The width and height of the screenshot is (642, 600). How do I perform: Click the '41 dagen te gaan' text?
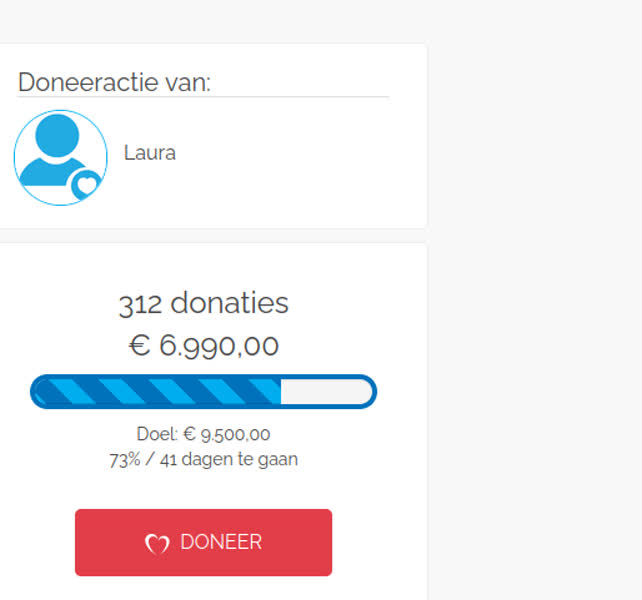point(229,460)
